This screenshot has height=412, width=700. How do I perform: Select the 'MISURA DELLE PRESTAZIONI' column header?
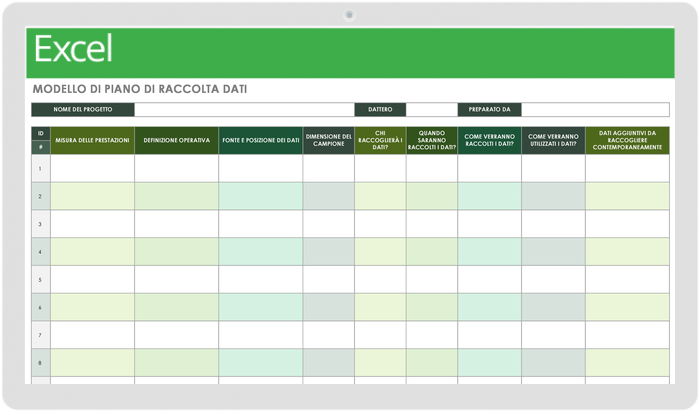point(92,140)
